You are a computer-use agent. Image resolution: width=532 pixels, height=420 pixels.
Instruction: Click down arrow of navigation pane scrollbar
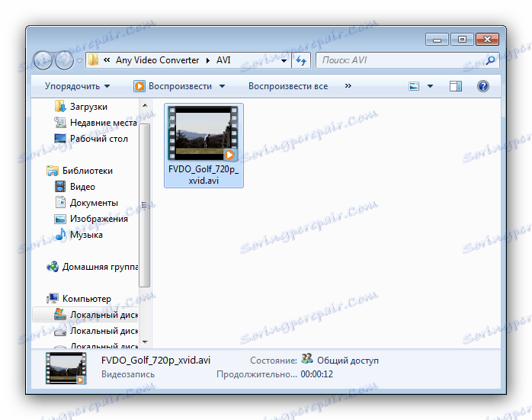click(145, 342)
